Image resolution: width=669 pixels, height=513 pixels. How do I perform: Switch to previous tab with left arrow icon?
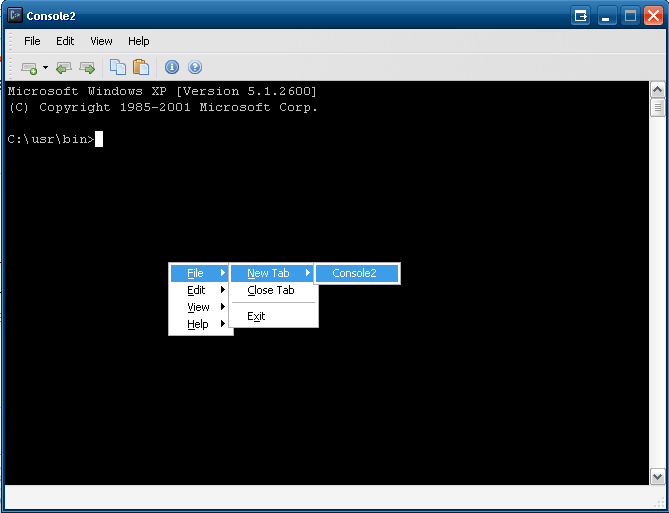64,67
